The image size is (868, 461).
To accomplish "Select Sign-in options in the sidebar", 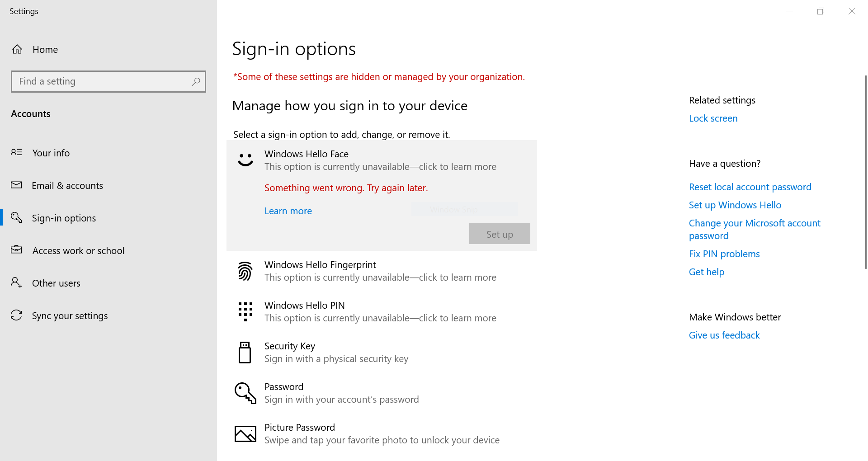I will (108, 218).
